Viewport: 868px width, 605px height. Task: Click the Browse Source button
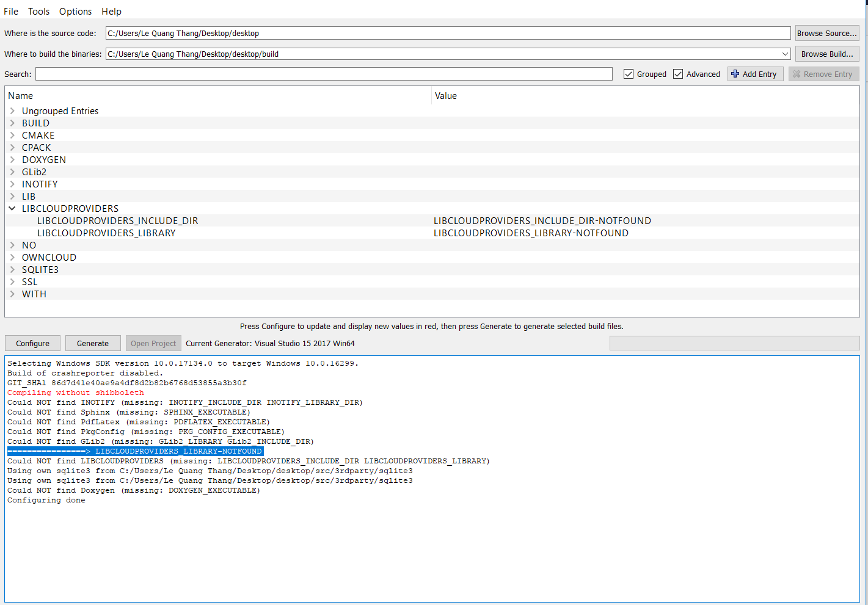[826, 32]
